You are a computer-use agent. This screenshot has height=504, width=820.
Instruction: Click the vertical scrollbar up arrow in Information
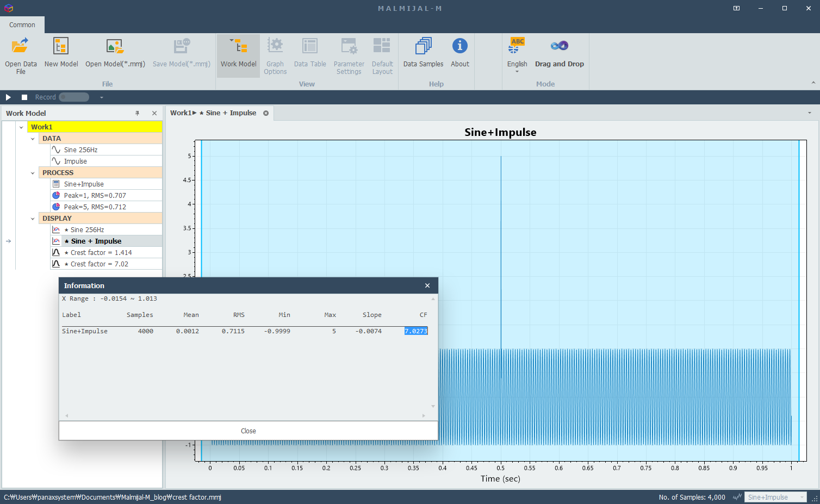tap(433, 299)
